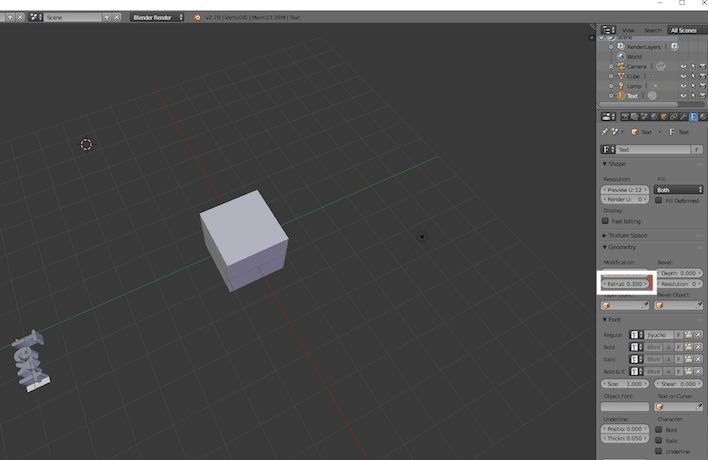Unlink the Regular font with X
Screen dimensions: 708x460
(698, 335)
